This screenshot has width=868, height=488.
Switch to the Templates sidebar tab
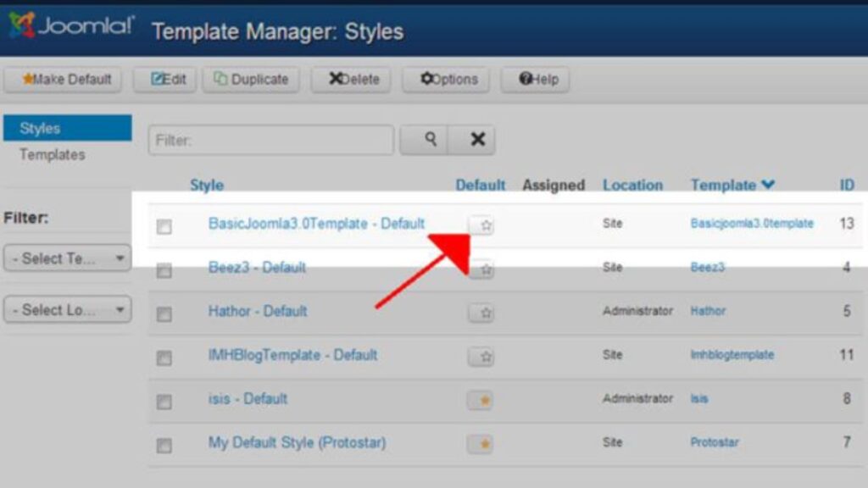53,154
